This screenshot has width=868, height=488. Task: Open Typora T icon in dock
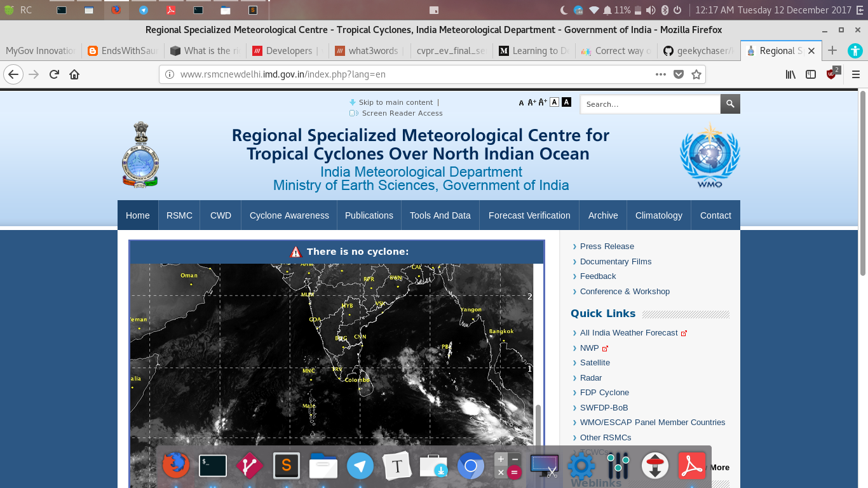(397, 466)
